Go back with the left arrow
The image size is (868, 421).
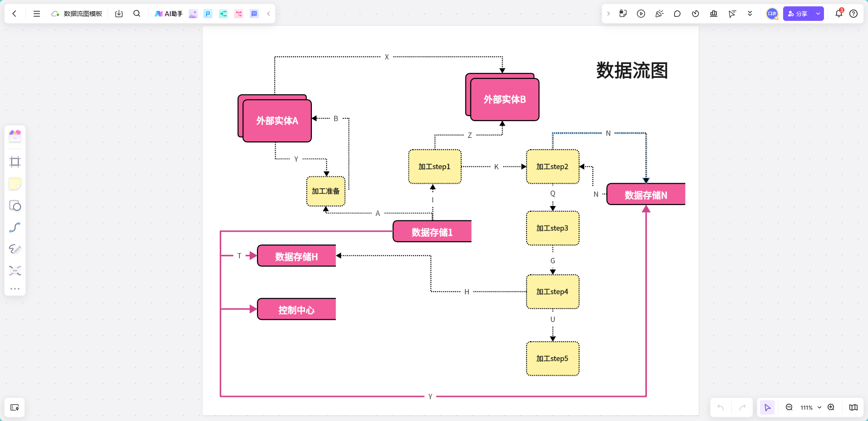click(x=15, y=14)
